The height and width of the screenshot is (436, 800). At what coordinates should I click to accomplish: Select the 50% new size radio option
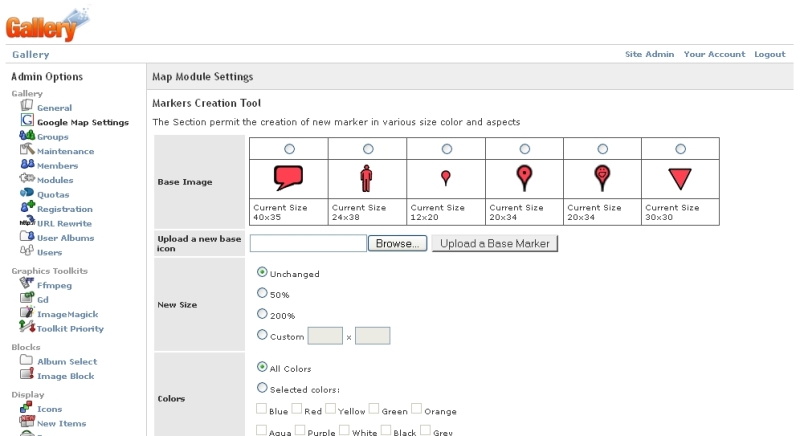(263, 293)
